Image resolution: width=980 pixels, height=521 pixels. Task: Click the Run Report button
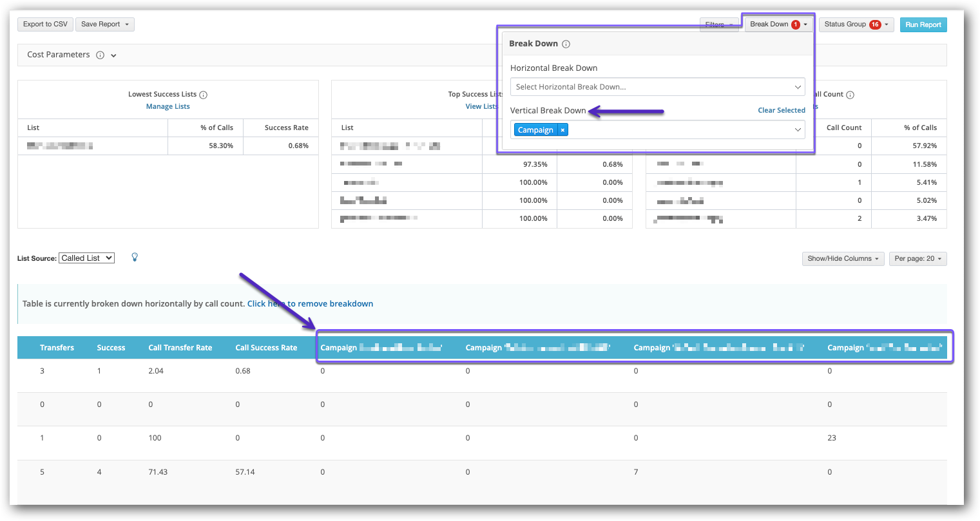point(923,24)
